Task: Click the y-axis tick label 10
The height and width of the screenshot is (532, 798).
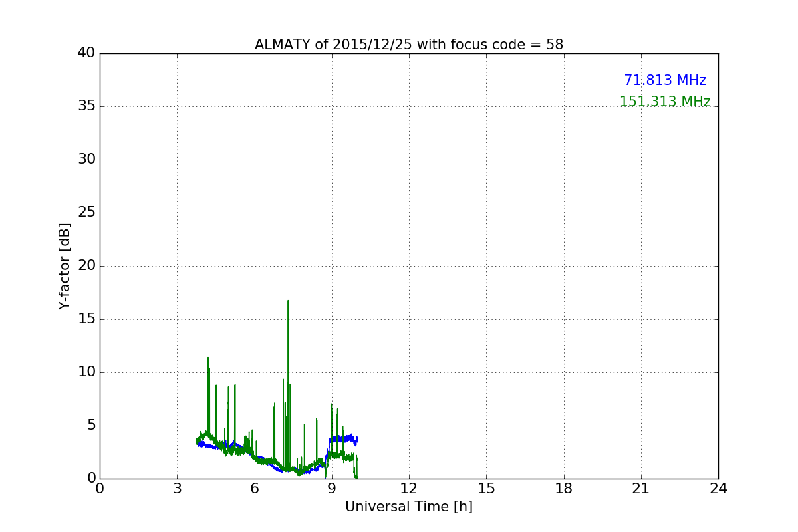Action: coord(86,372)
